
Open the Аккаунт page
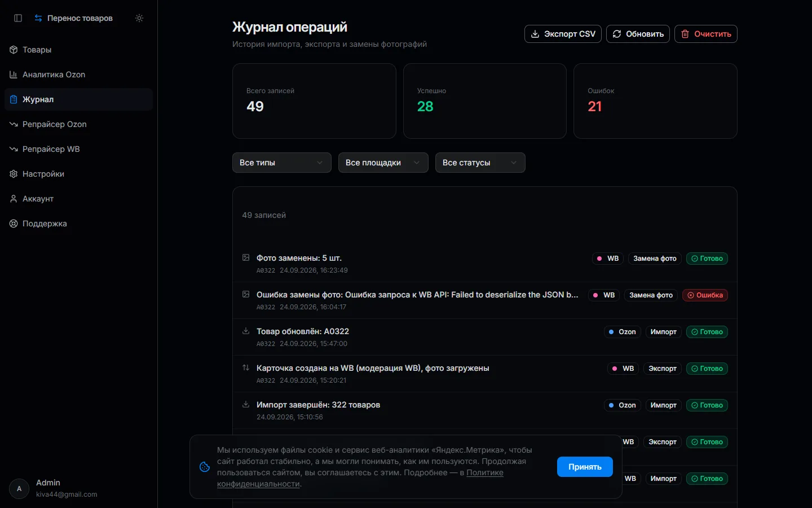[x=78, y=199]
